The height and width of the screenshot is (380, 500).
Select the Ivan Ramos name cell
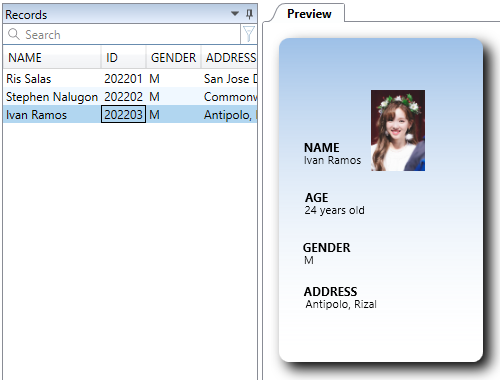coord(52,115)
